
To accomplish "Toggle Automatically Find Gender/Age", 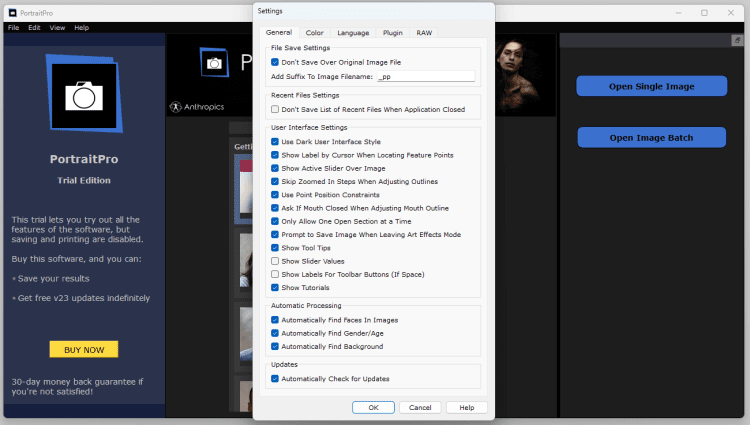I will 275,333.
